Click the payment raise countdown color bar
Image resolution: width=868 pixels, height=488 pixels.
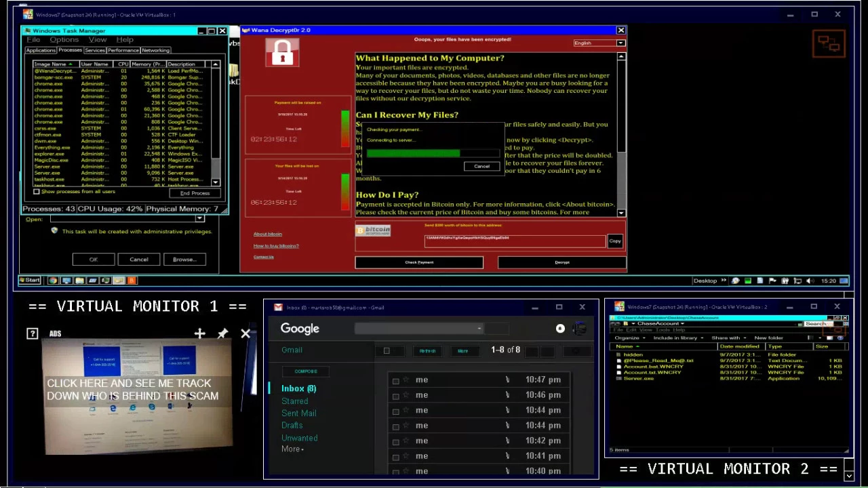coord(345,129)
